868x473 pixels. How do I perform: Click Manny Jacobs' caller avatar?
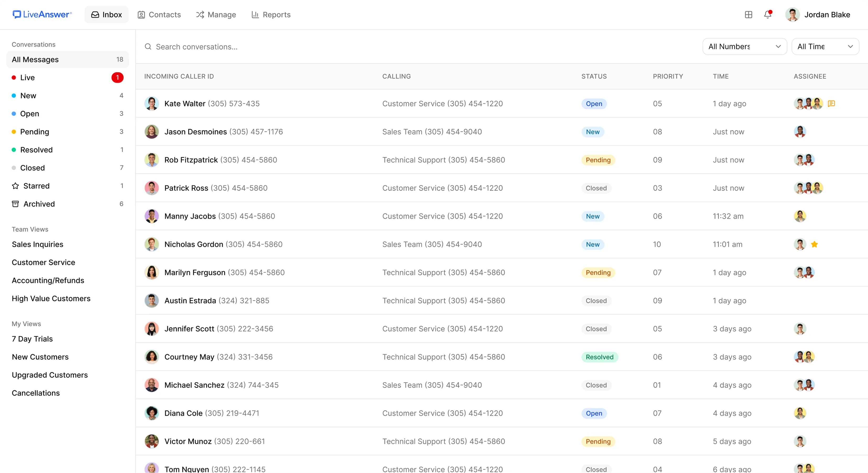(x=152, y=216)
